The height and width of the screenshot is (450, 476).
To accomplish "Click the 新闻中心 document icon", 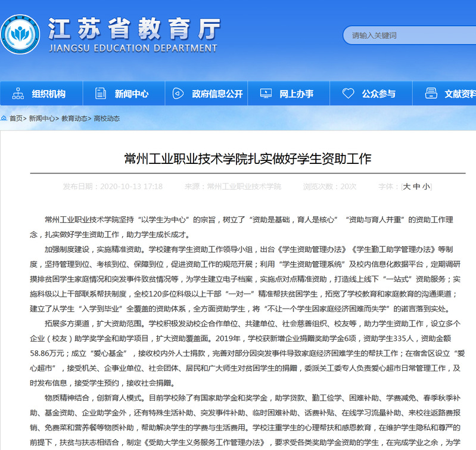I will 101,94.
